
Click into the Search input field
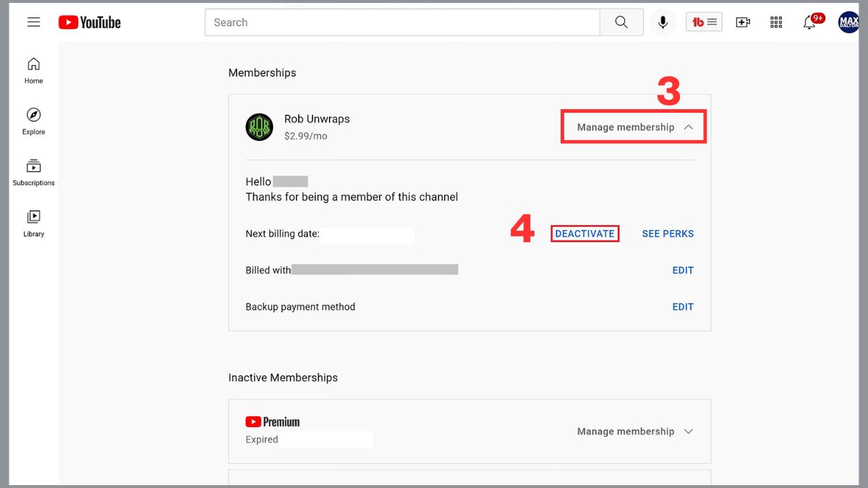[x=402, y=22]
